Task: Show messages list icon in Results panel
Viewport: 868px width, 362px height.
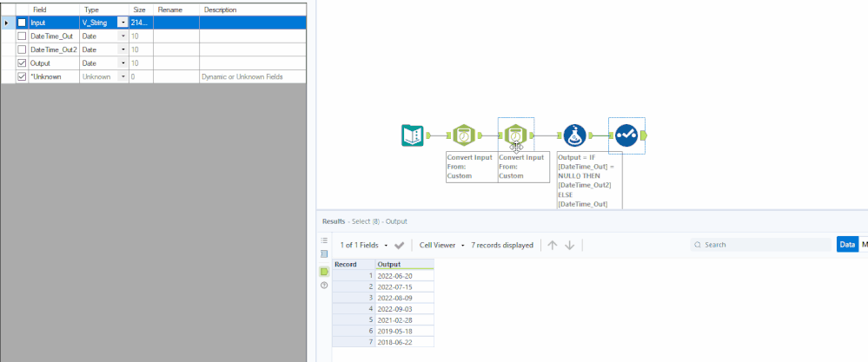Action: [324, 240]
